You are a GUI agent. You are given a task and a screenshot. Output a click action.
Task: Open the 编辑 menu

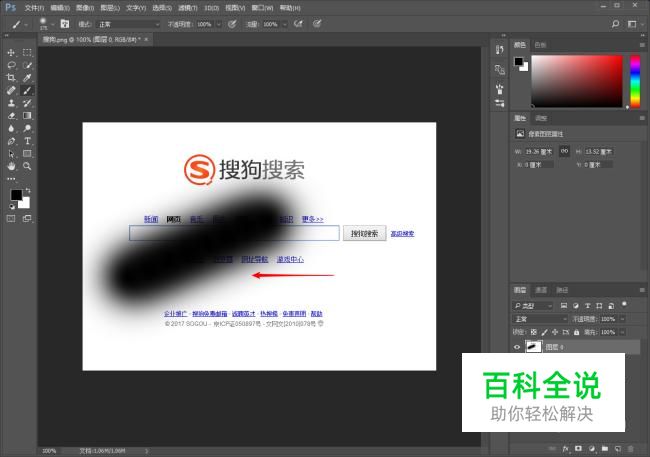pos(60,8)
